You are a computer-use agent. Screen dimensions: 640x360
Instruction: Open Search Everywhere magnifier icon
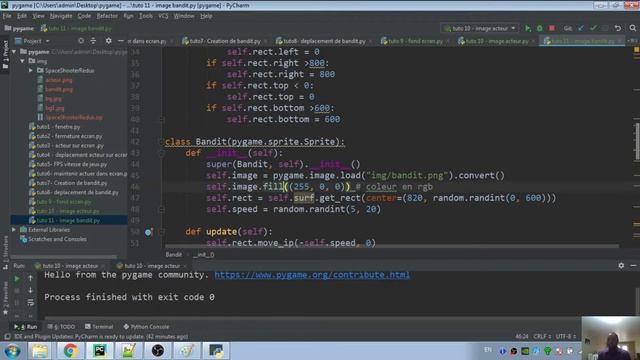(x=633, y=28)
